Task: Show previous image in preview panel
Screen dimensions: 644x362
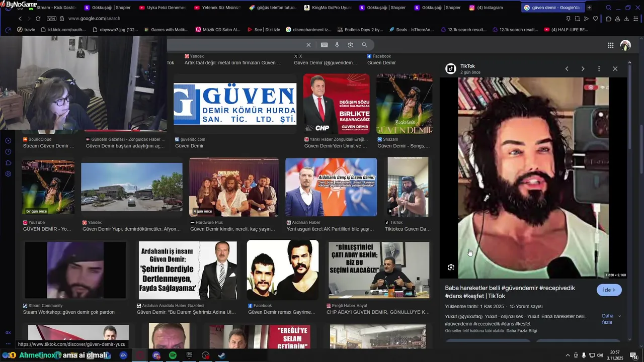Action: tap(567, 69)
